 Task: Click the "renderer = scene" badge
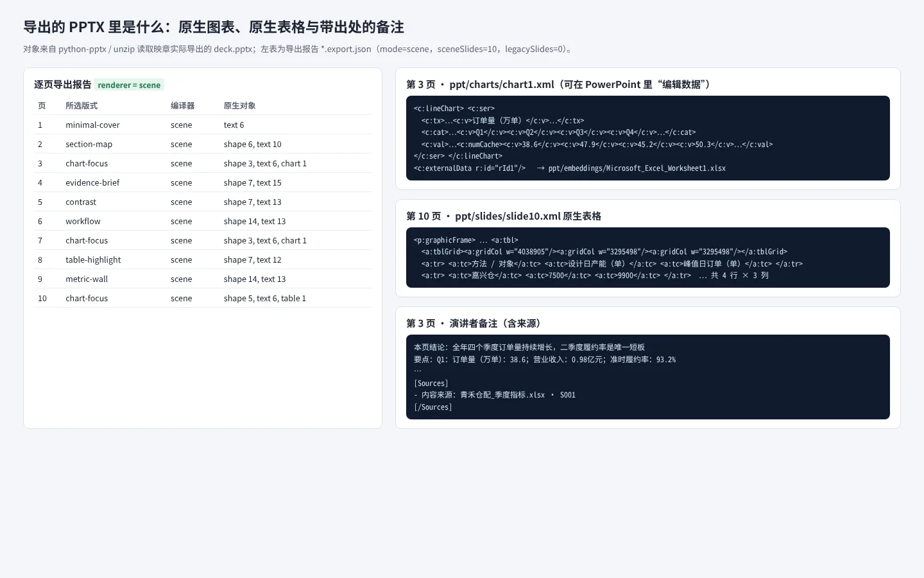(x=129, y=85)
